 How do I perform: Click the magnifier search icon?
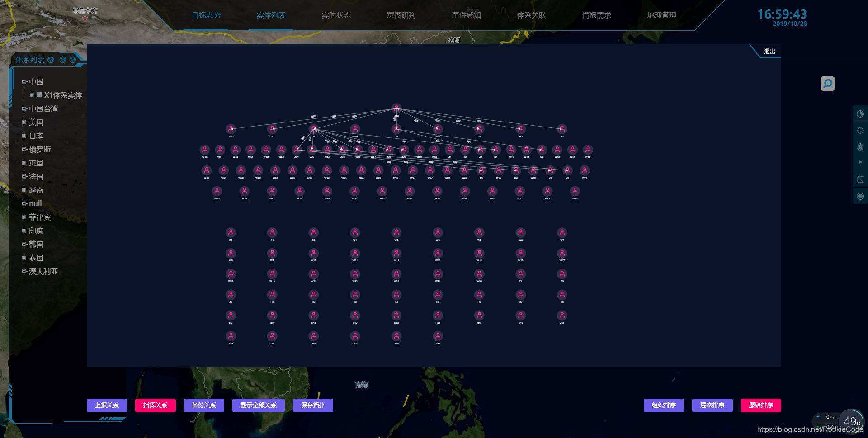[827, 84]
